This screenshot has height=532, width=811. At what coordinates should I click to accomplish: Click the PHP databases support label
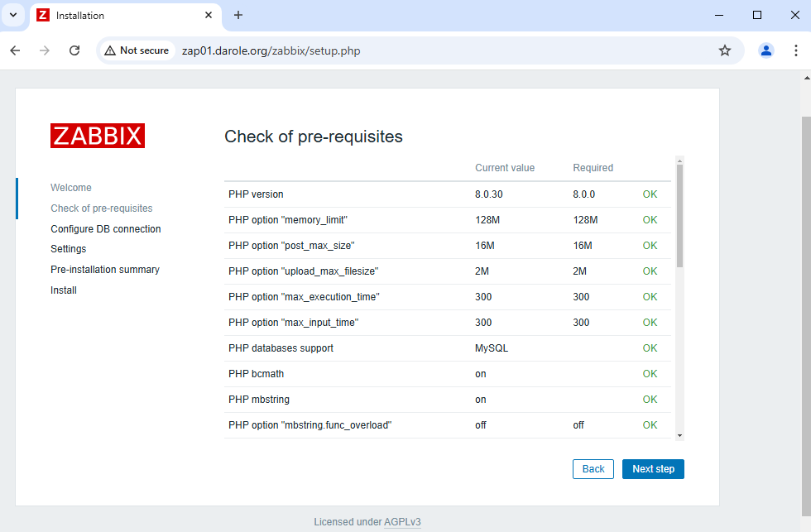[281, 348]
